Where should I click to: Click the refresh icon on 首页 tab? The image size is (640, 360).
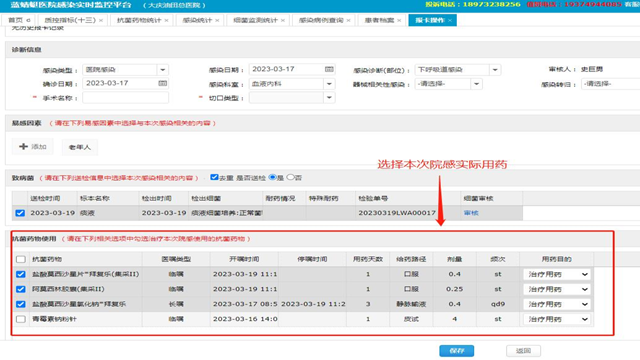(x=28, y=20)
